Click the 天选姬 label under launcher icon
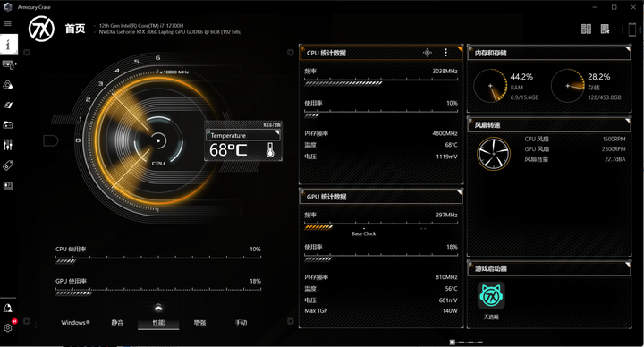Image resolution: width=644 pixels, height=347 pixels. (x=491, y=317)
